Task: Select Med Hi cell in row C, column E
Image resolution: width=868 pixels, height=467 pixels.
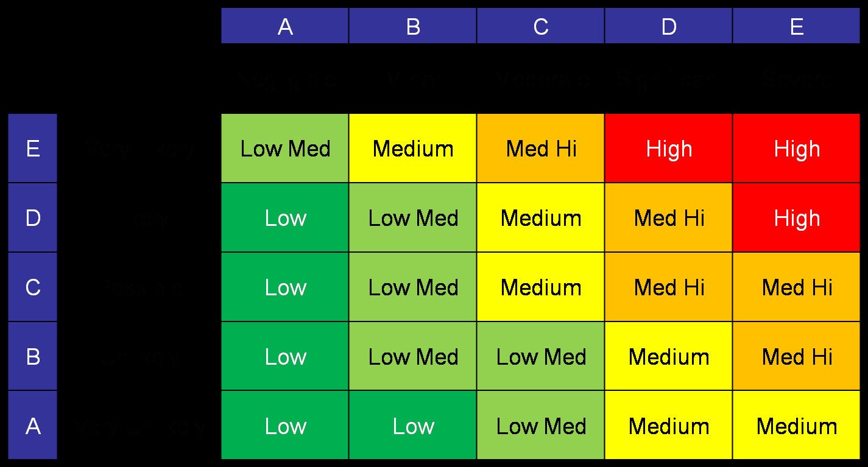Action: [x=796, y=287]
